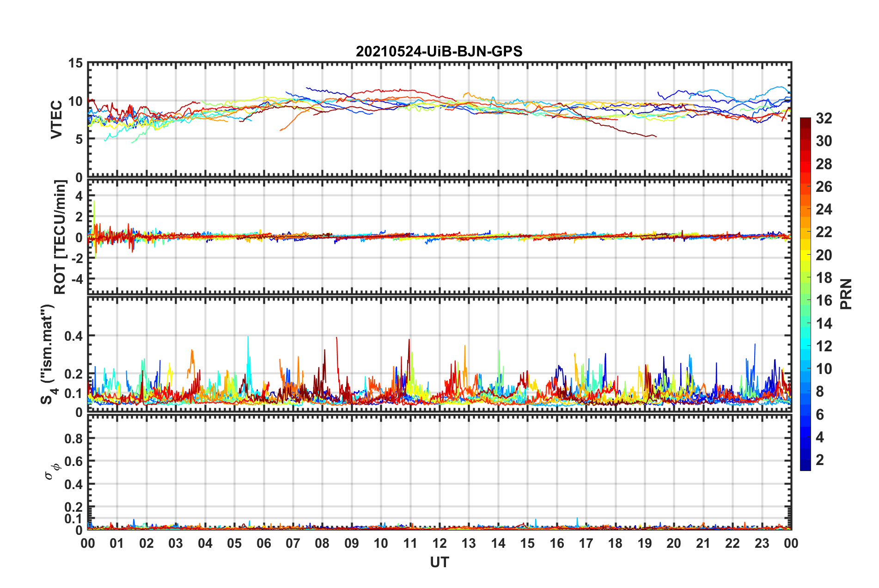This screenshot has width=879, height=588.
Task: Click S4 y-axis tick 0.4
Action: (73, 336)
